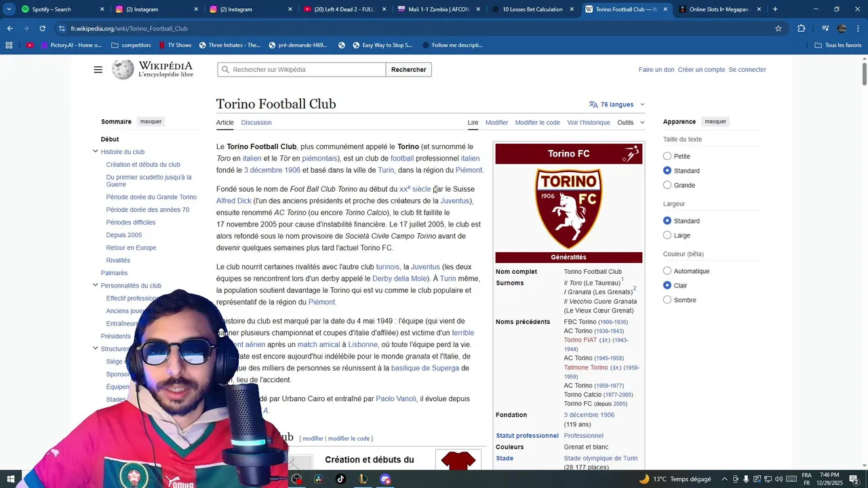868x488 pixels.
Task: Open the TV Shows bookmark
Action: (x=175, y=45)
